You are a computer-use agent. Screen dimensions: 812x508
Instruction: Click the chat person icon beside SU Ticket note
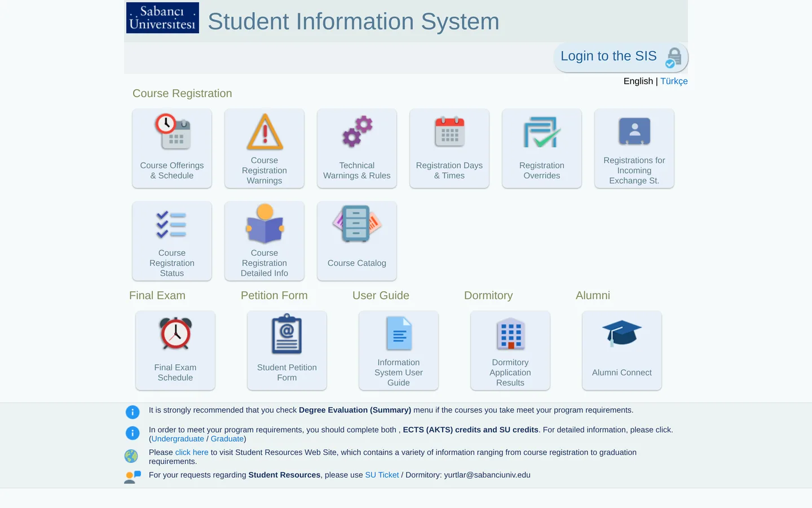[133, 477]
